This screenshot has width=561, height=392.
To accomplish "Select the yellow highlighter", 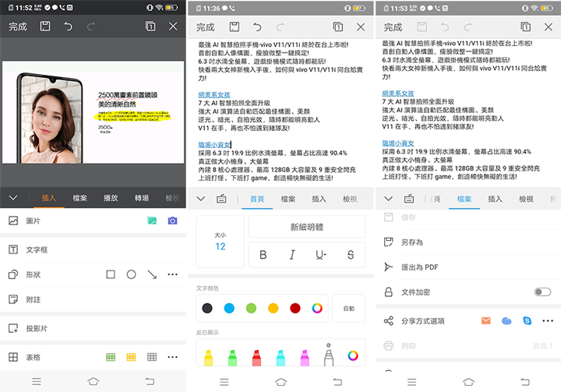I will (x=208, y=358).
